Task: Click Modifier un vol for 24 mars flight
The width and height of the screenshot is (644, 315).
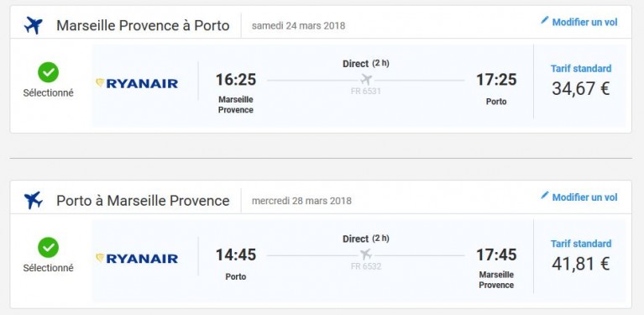Action: pyautogui.click(x=584, y=22)
